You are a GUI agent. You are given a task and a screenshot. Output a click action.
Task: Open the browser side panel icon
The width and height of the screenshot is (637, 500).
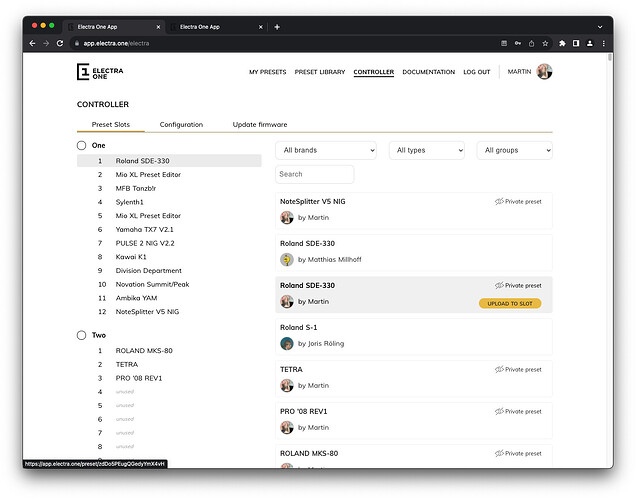coord(576,43)
